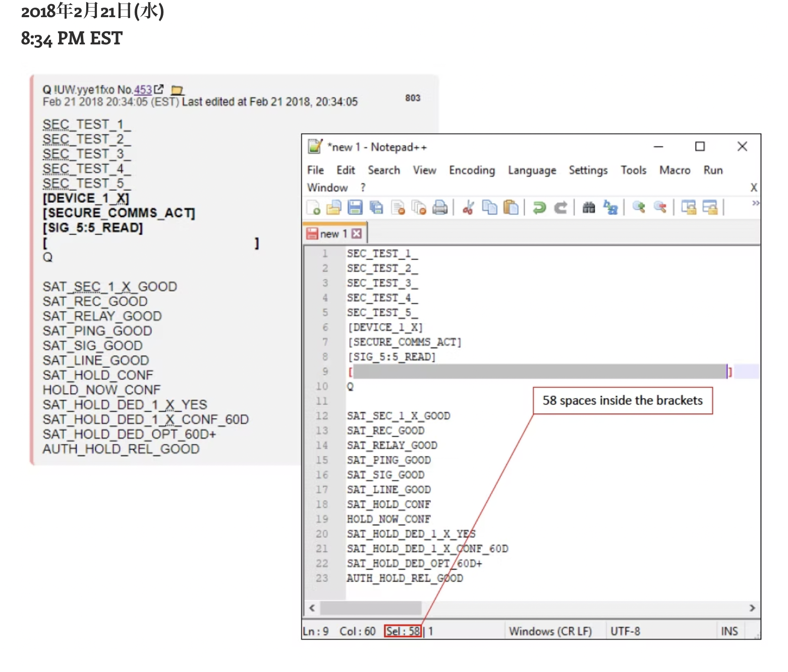Image resolution: width=788 pixels, height=672 pixels.
Task: Click the Synchronize Horizontal Scrolling icon
Action: point(710,207)
